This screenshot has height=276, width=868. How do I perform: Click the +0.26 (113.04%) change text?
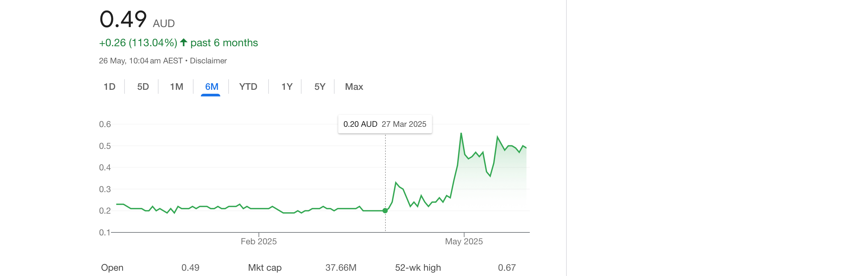pos(138,43)
